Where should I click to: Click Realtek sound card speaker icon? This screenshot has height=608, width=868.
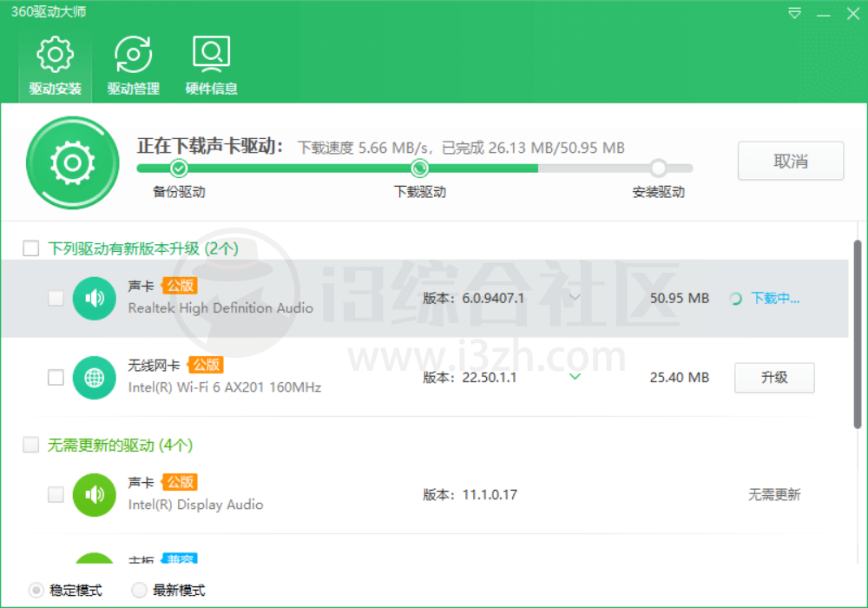click(x=94, y=299)
